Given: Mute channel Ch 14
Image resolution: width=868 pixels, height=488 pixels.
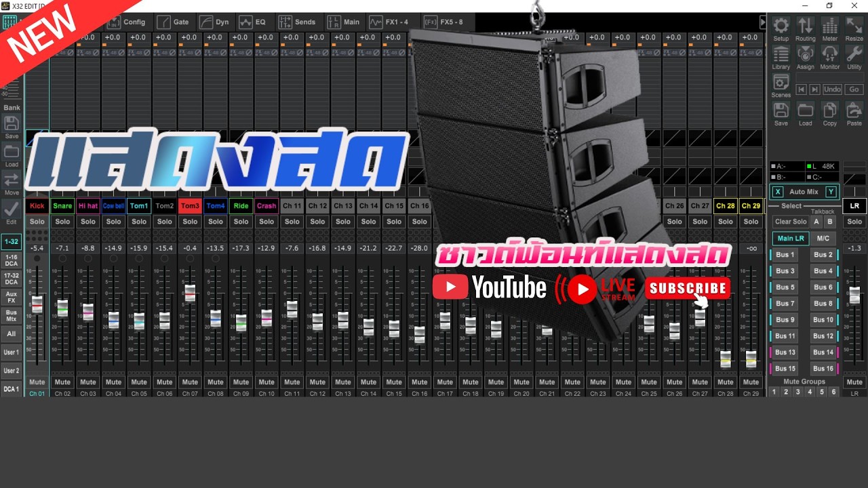Looking at the screenshot, I should tap(368, 382).
